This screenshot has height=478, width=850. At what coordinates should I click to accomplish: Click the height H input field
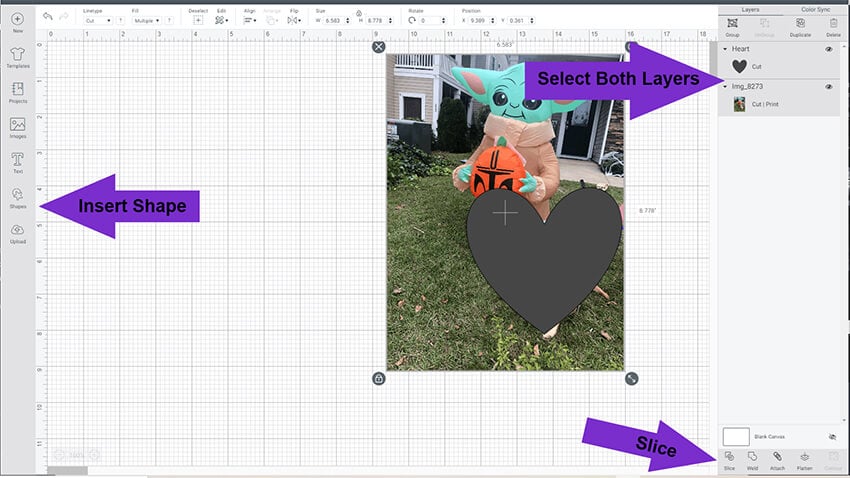point(375,21)
